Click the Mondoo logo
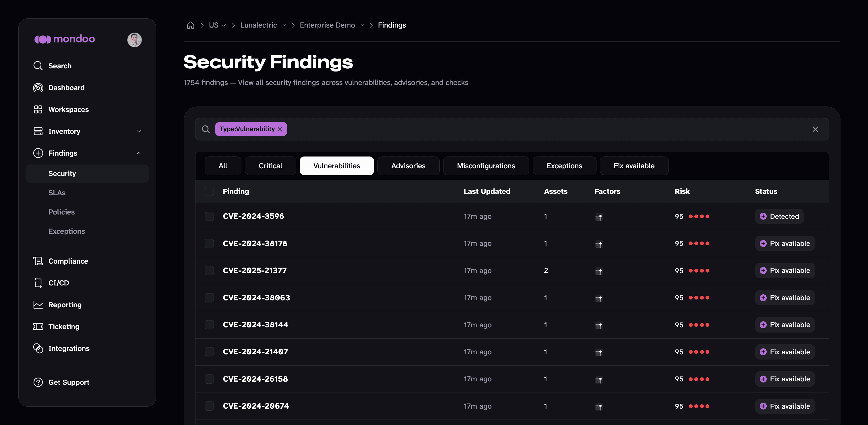Viewport: 868px width, 425px height. pos(65,39)
